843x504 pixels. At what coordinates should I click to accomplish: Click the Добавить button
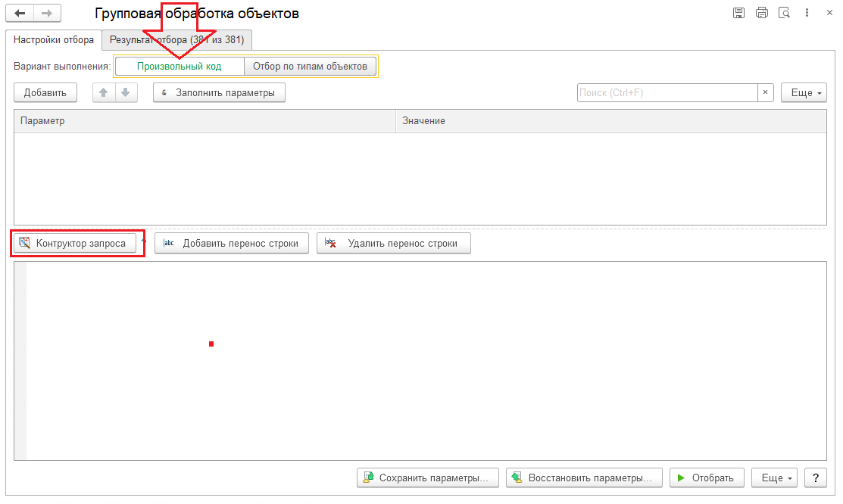pyautogui.click(x=45, y=92)
